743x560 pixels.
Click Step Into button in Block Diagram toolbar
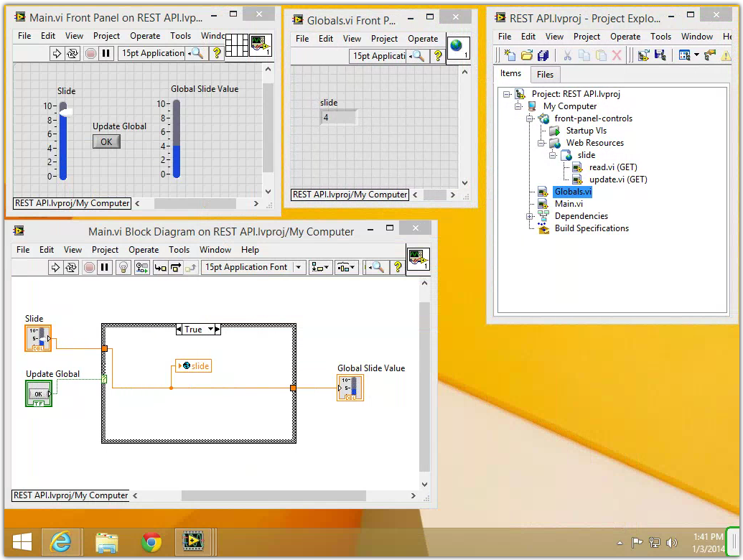point(160,267)
